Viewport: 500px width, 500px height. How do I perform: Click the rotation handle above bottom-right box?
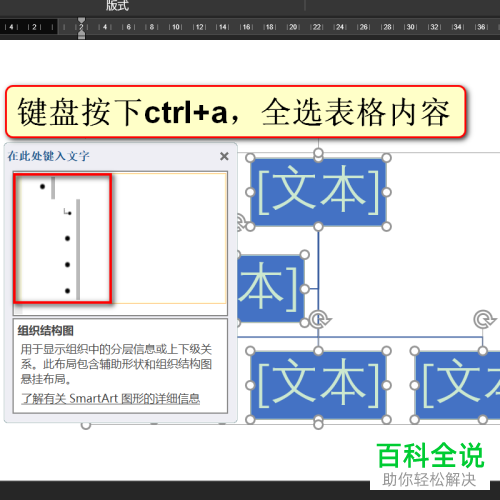[x=484, y=319]
